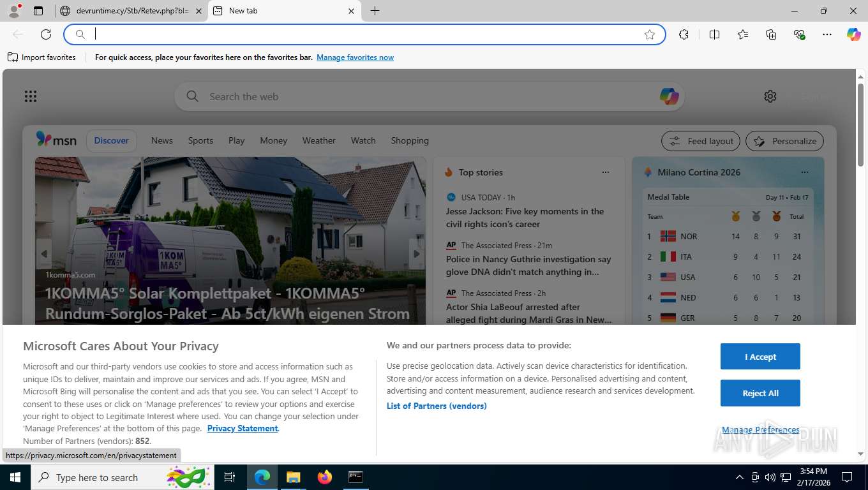This screenshot has height=490, width=868.
Task: Open the msn logo home link
Action: pos(56,140)
